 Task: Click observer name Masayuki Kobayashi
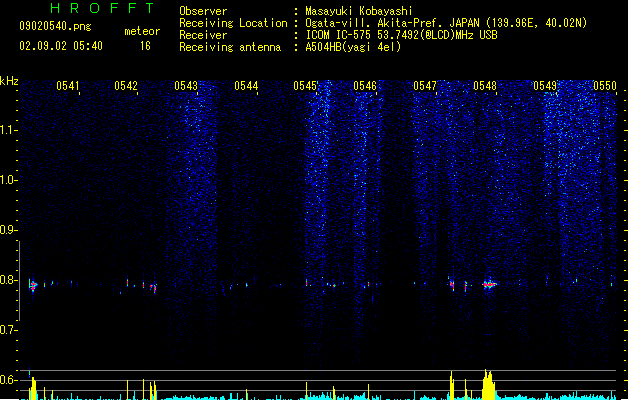(x=359, y=11)
